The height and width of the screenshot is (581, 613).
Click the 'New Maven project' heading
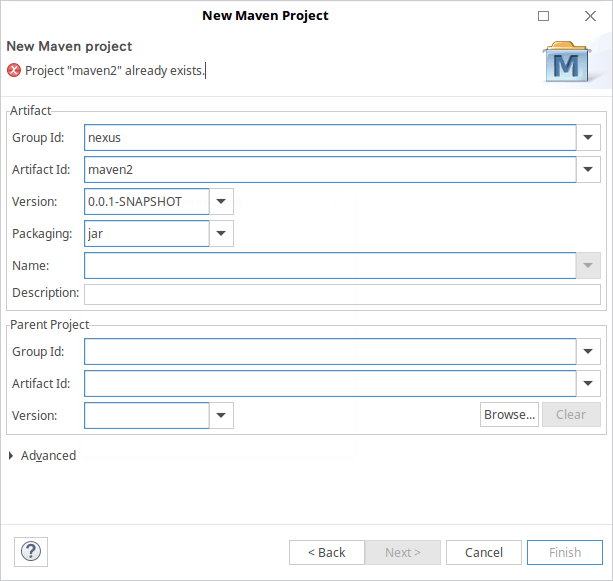(x=69, y=46)
